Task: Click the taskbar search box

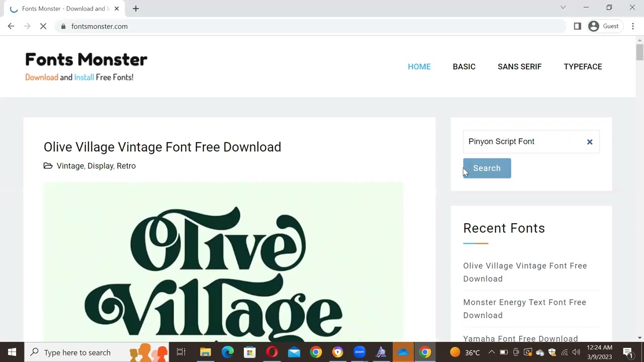Action: pos(97,352)
